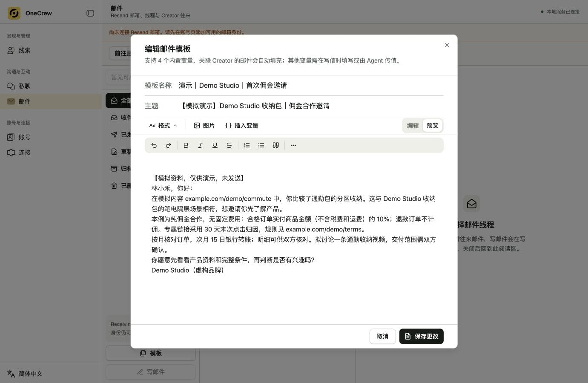Click the OneCrew logo icon
The height and width of the screenshot is (383, 588).
coord(14,13)
